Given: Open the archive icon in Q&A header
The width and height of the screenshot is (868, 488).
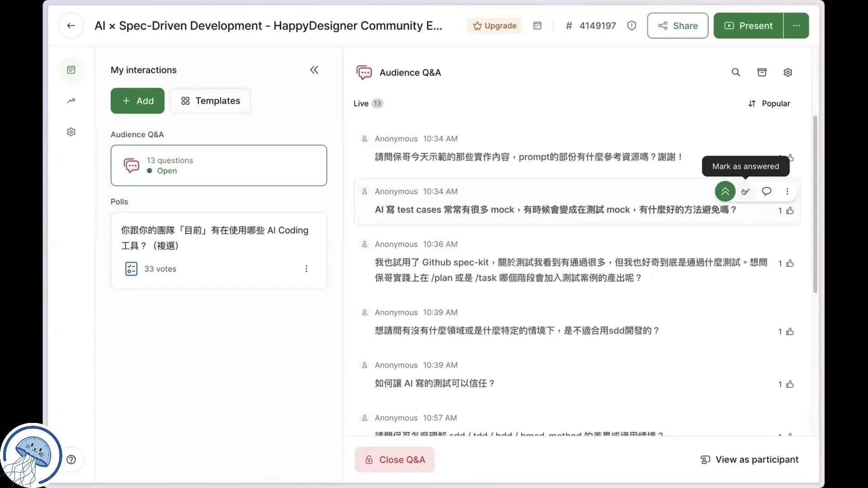Looking at the screenshot, I should click(762, 72).
